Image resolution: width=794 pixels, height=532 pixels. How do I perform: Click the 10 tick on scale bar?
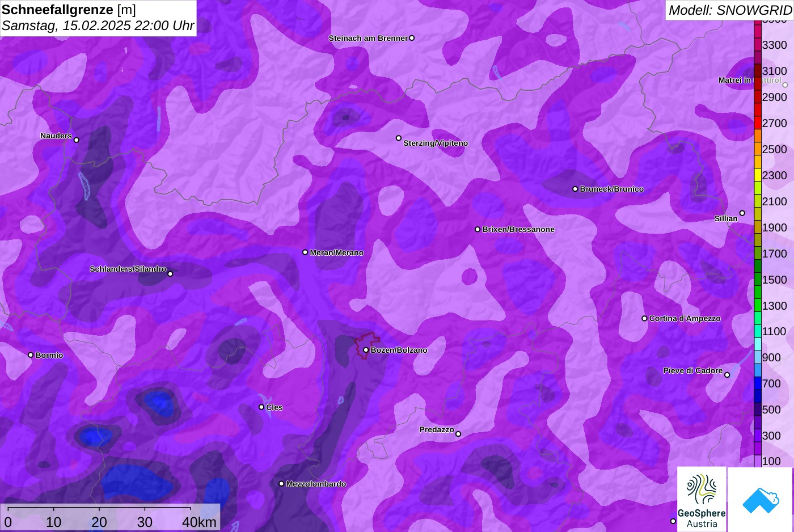coord(54,522)
